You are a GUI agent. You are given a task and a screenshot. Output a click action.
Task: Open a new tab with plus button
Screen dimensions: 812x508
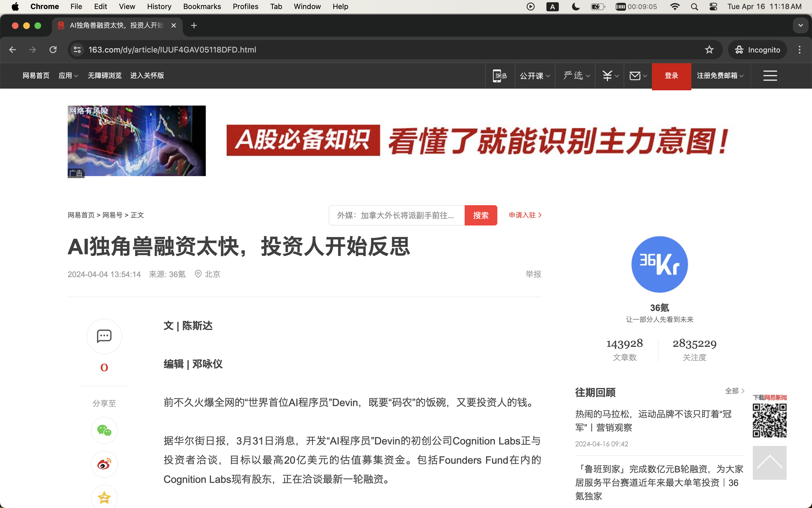(x=194, y=25)
